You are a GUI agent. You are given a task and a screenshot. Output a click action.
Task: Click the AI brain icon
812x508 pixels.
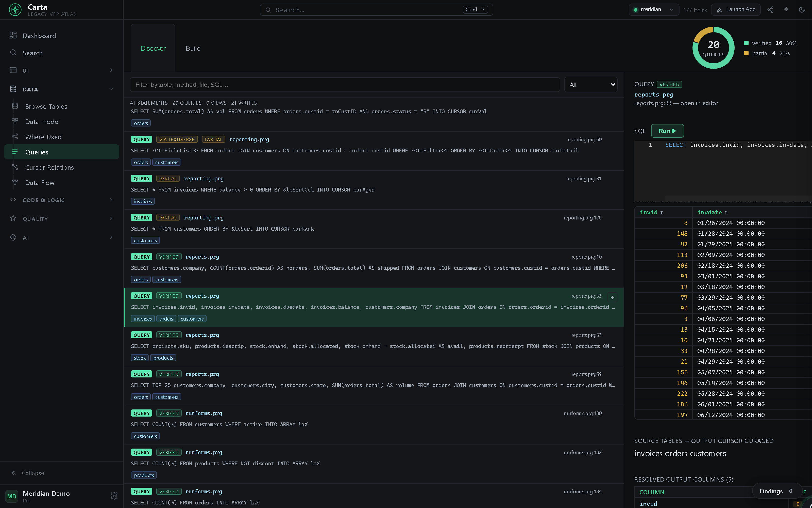tap(13, 237)
